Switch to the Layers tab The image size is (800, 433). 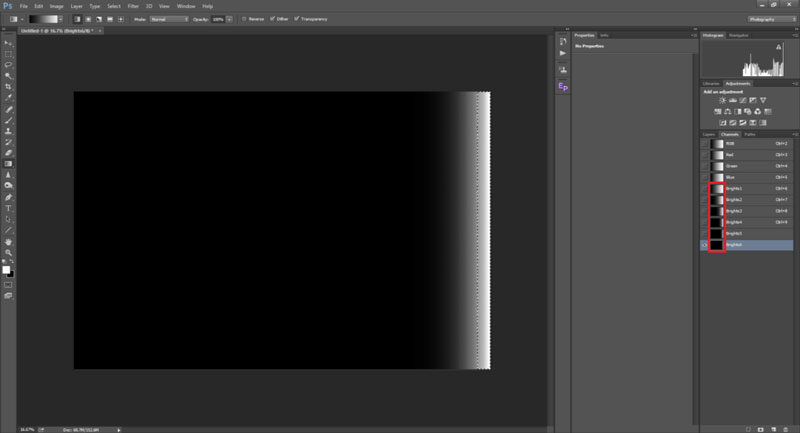pos(708,133)
